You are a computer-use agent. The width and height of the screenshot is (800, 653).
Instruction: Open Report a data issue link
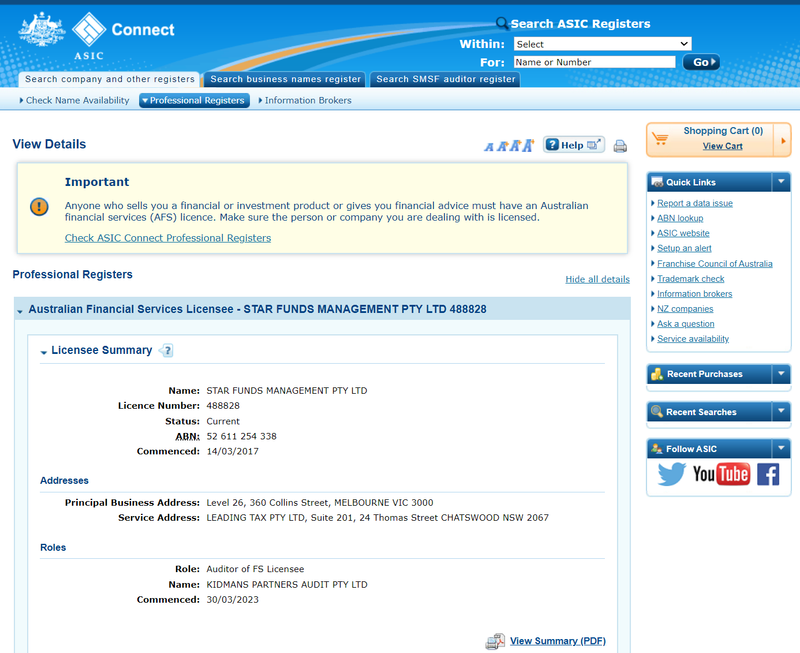click(x=695, y=203)
